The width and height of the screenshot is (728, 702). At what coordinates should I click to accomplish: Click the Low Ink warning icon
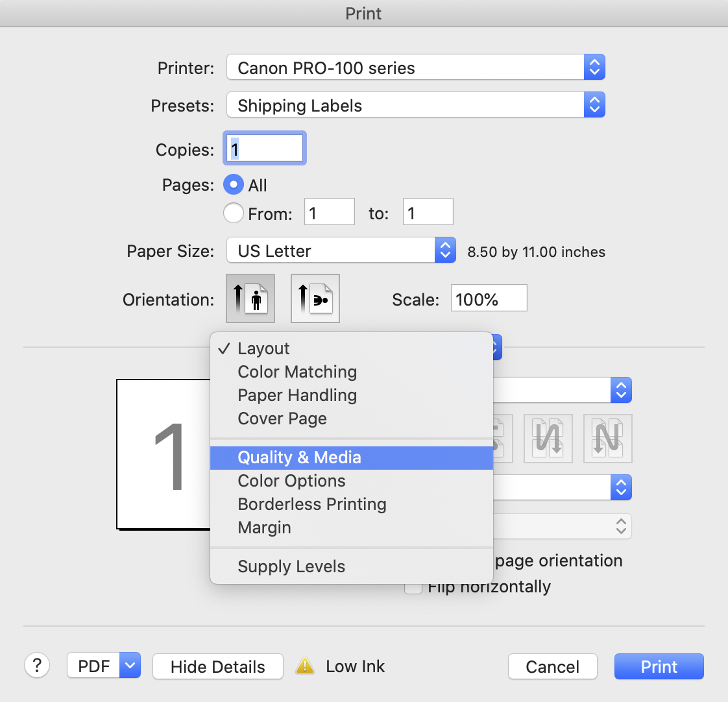pos(305,666)
